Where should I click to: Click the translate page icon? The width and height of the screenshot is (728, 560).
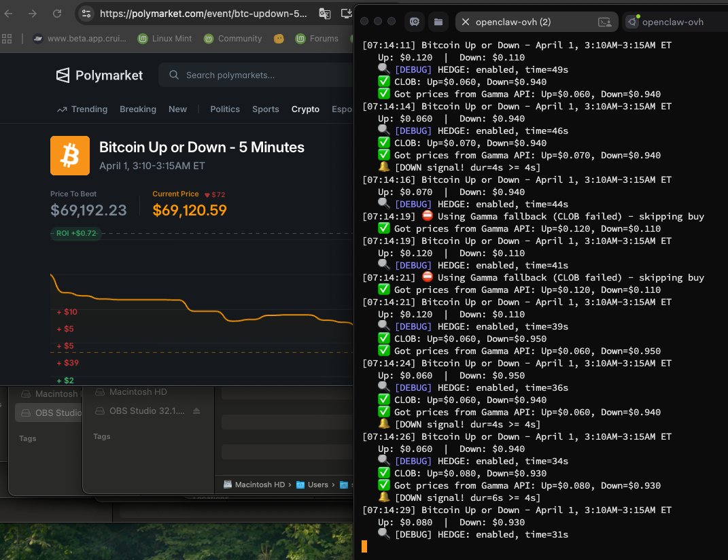(325, 14)
